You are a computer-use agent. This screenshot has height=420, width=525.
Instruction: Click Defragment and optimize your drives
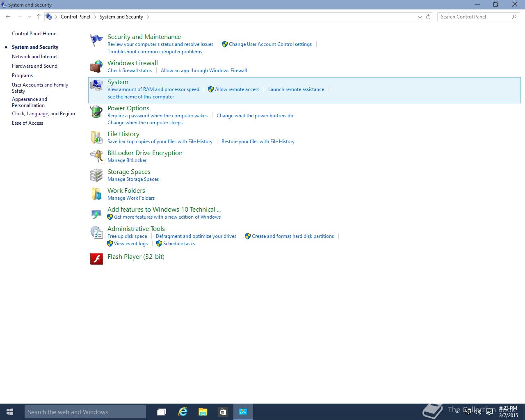(196, 236)
